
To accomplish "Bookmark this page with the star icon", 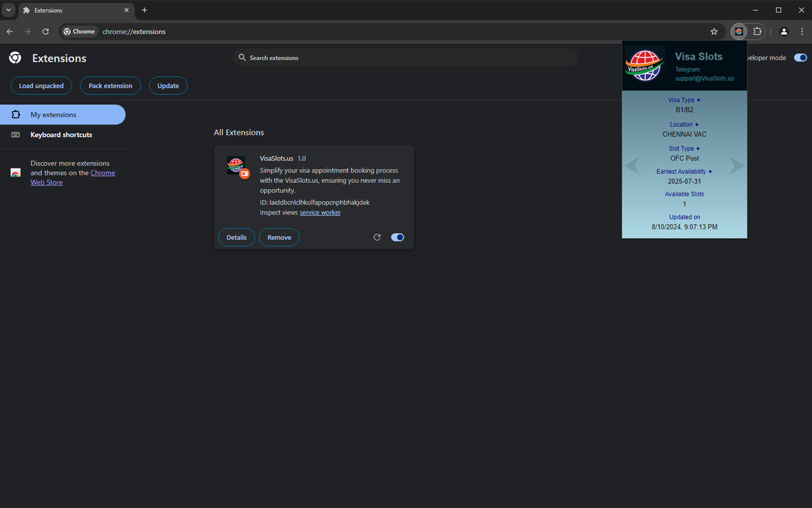I will pyautogui.click(x=714, y=32).
